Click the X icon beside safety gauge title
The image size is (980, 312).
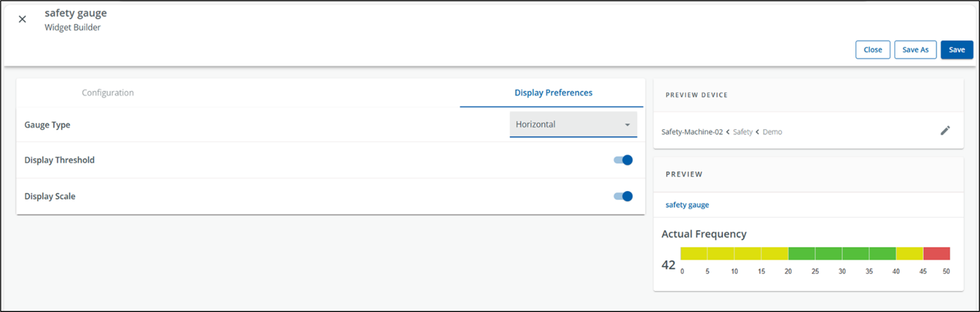coord(22,19)
